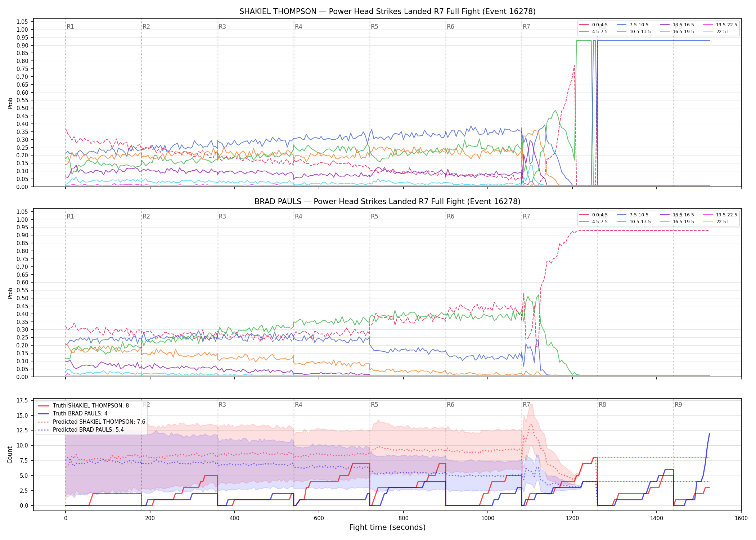This screenshot has height=540, width=756.
Task: Click the R9 round marker in bottom chart
Action: click(678, 405)
